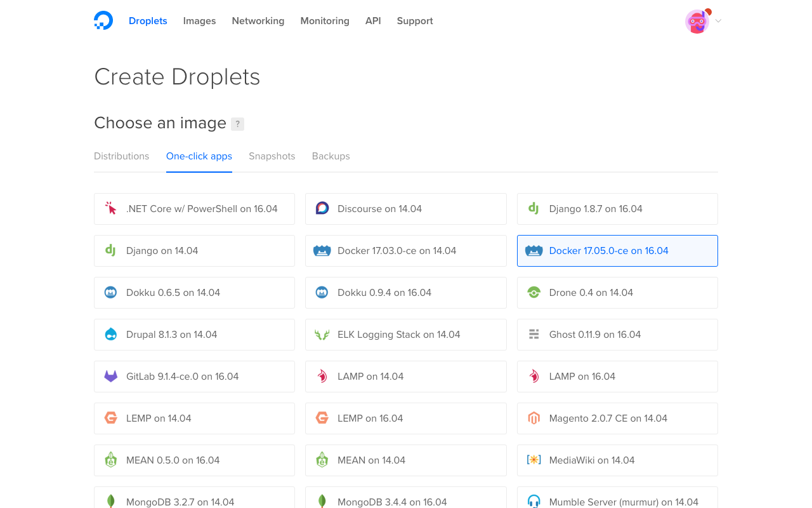Switch to the Distributions tab
This screenshot has width=812, height=508.
[x=121, y=156]
